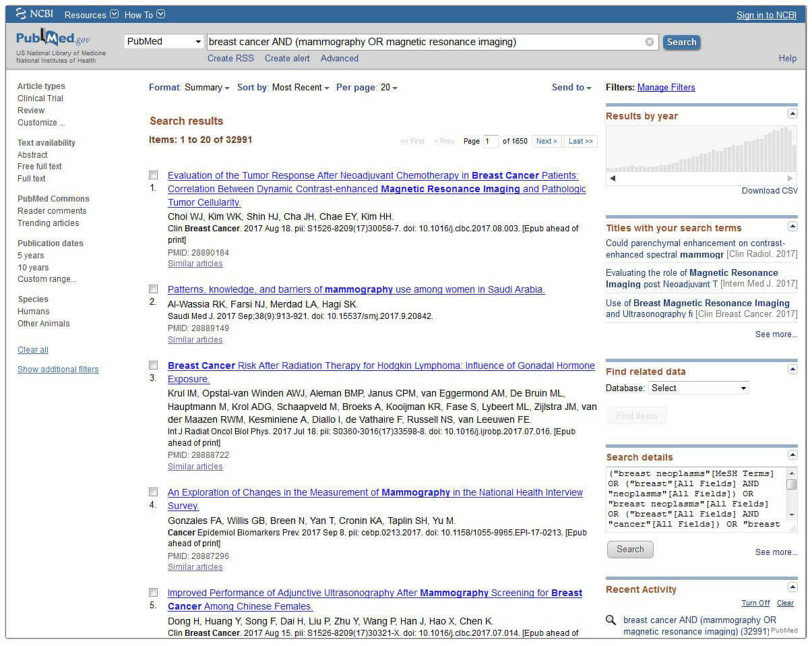Click Trending articles under PubMed Commons
This screenshot has height=646, width=812.
48,223
